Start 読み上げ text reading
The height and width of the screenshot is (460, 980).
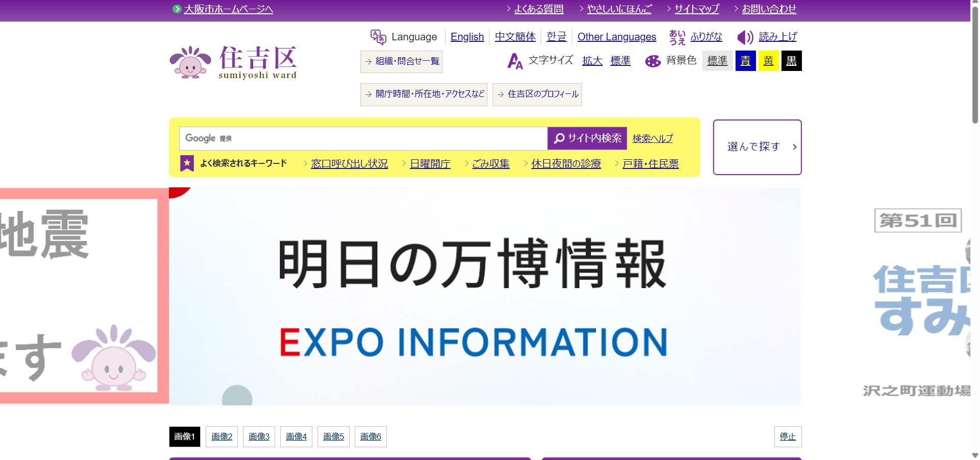click(778, 37)
